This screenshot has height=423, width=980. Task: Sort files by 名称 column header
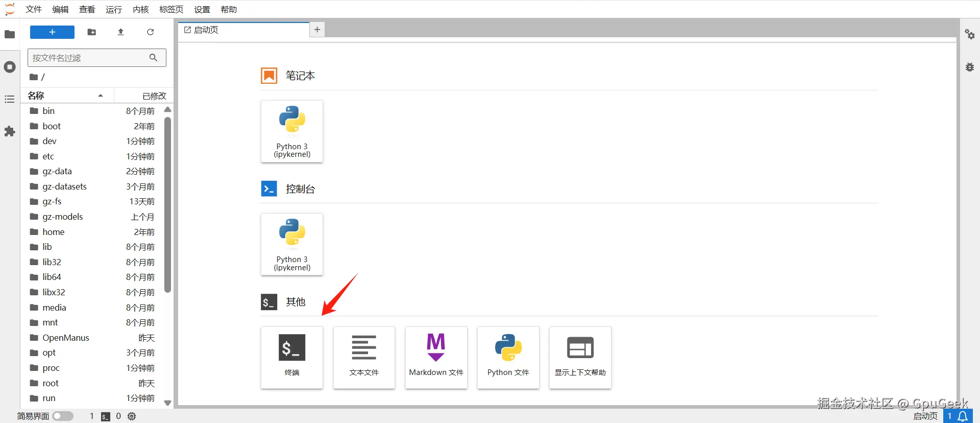(x=67, y=96)
